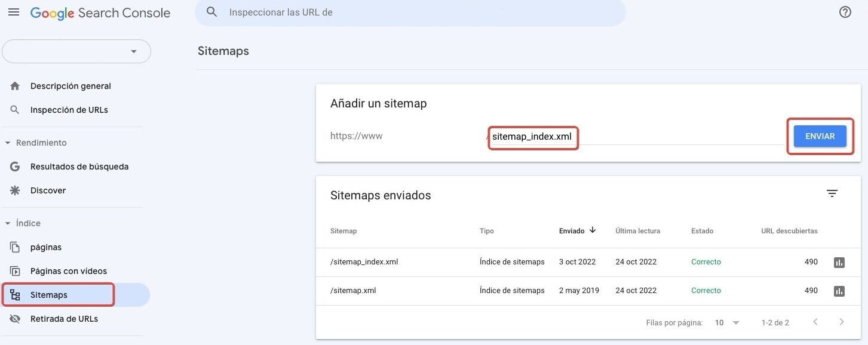Open filter icon in Sitemaps enviados
This screenshot has height=345, width=868.
click(x=832, y=193)
